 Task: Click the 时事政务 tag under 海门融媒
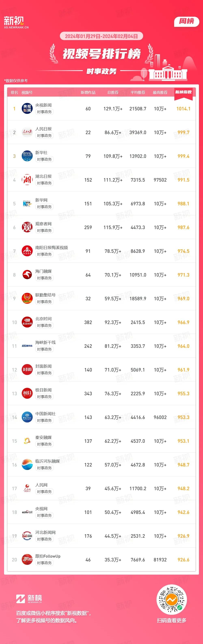pos(44,278)
